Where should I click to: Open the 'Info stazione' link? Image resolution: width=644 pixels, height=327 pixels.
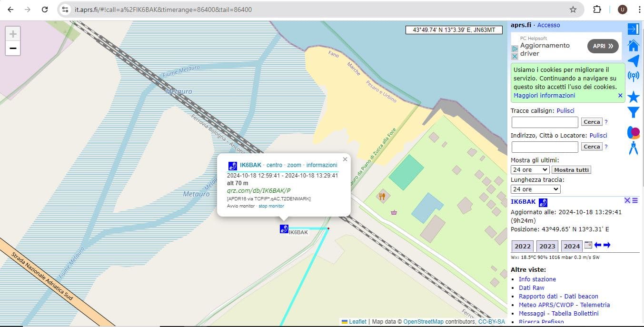(537, 279)
